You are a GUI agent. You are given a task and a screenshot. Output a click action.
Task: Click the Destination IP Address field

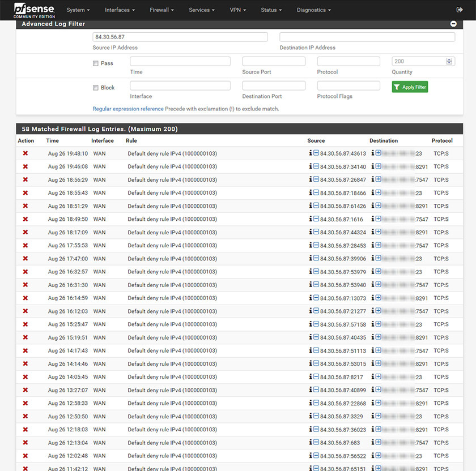pyautogui.click(x=367, y=37)
